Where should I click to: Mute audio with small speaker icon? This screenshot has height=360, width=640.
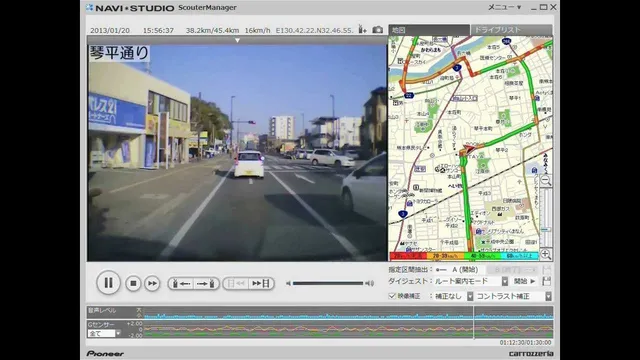pyautogui.click(x=288, y=283)
